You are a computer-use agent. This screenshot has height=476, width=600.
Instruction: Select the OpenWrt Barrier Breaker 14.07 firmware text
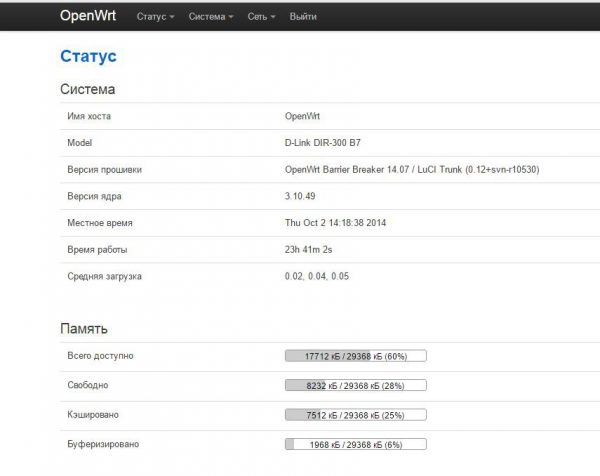tap(412, 170)
